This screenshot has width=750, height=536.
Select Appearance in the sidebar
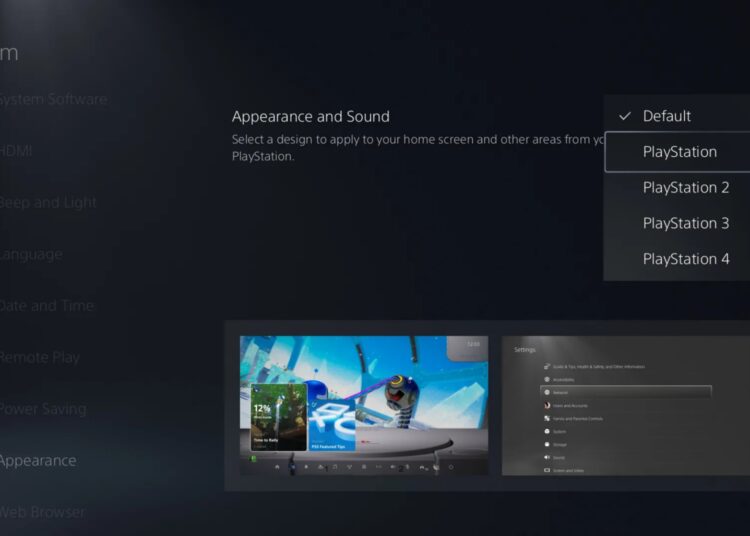point(38,461)
